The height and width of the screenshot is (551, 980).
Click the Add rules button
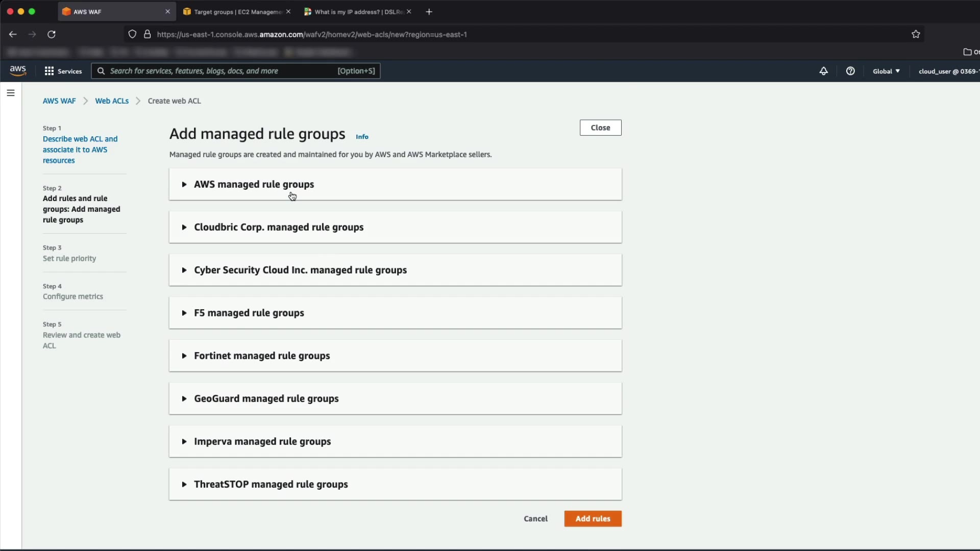[593, 518]
